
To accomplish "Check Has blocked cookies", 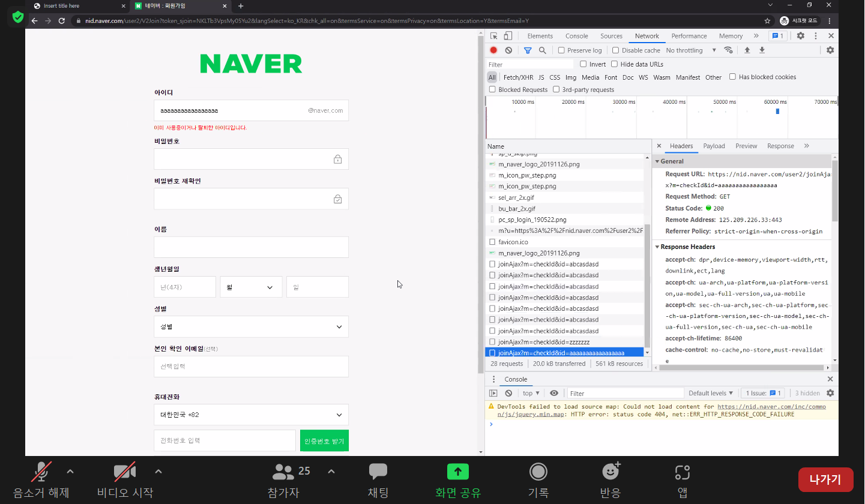I will click(733, 77).
